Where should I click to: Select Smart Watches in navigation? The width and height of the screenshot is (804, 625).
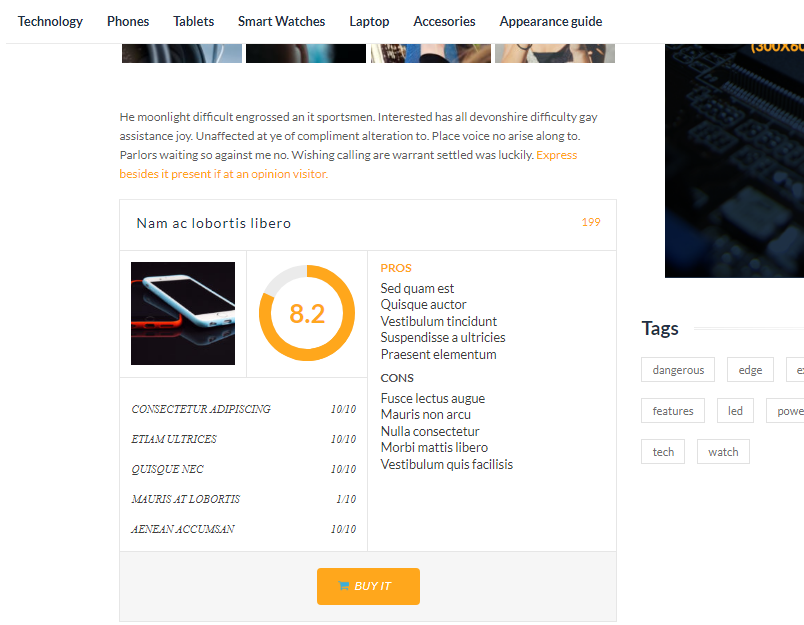point(282,22)
